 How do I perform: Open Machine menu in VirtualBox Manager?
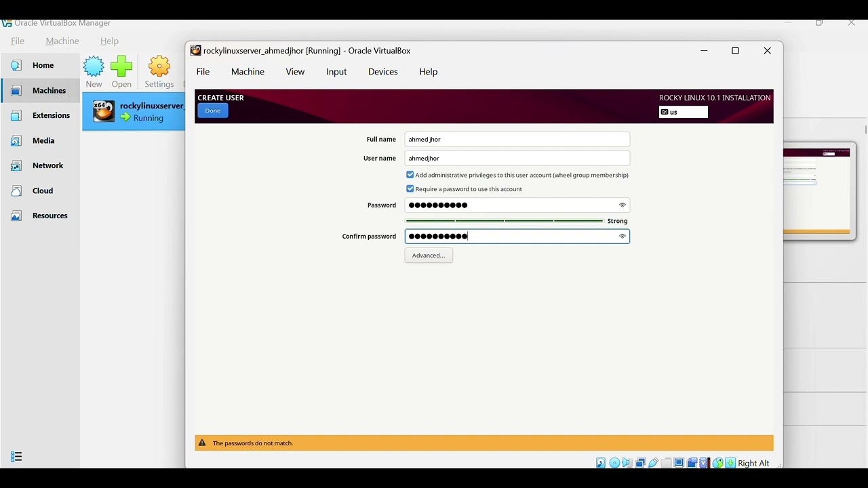pyautogui.click(x=62, y=41)
